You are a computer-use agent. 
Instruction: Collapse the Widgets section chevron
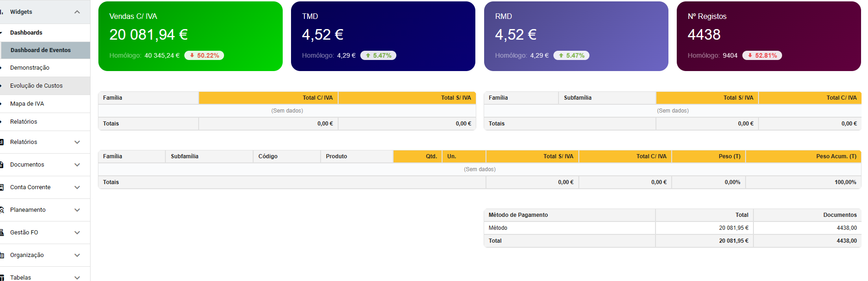click(x=77, y=12)
